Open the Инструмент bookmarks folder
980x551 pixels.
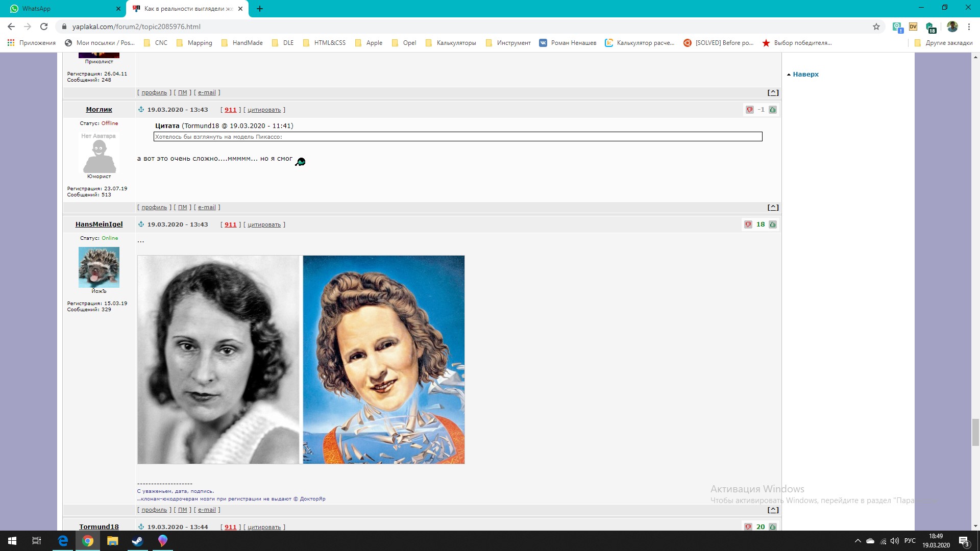(508, 43)
